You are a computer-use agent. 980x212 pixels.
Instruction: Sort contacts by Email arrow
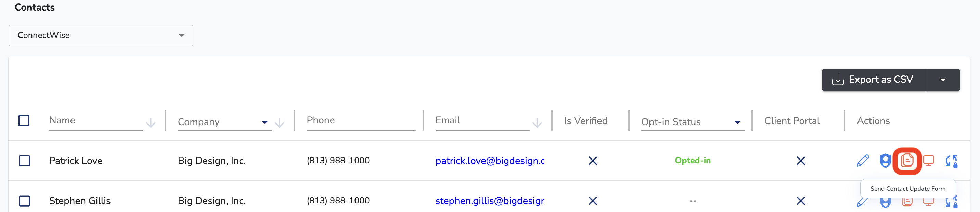coord(537,123)
